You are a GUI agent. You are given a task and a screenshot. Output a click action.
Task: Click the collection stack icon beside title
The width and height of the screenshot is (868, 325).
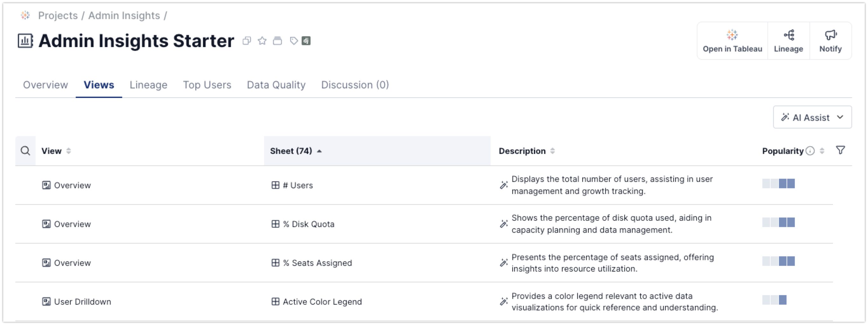tap(277, 41)
